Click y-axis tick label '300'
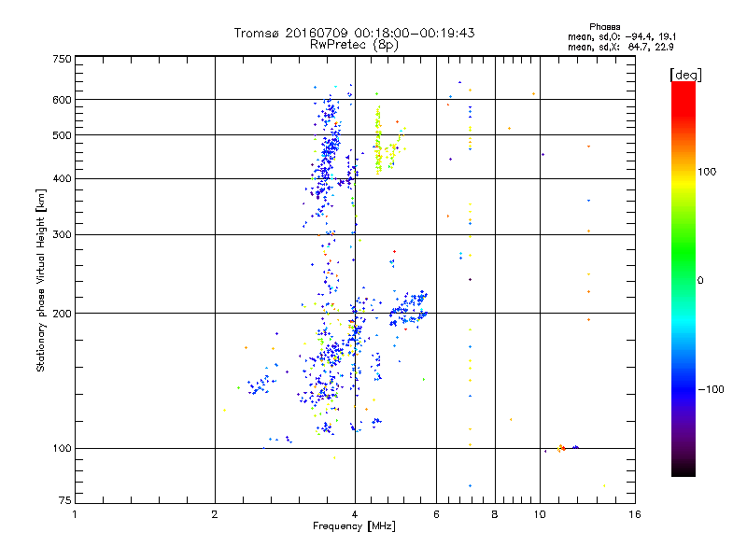The height and width of the screenshot is (560, 747). [62, 235]
